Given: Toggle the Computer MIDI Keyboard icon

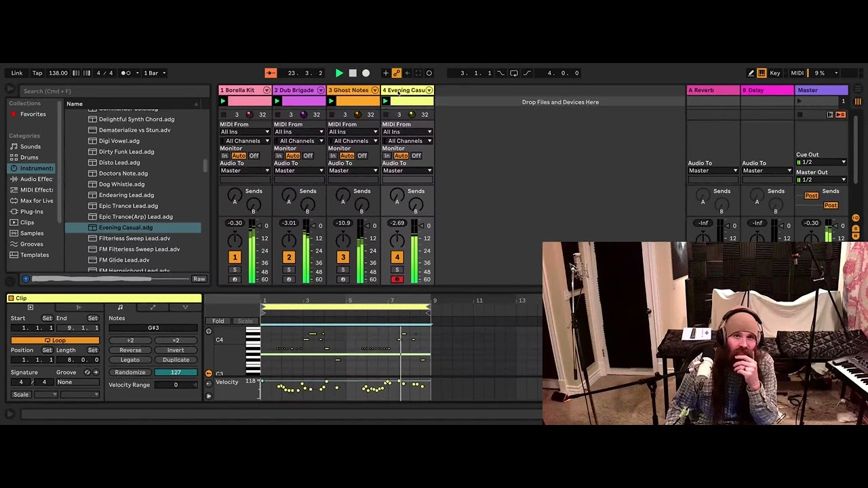Looking at the screenshot, I should pos(762,73).
